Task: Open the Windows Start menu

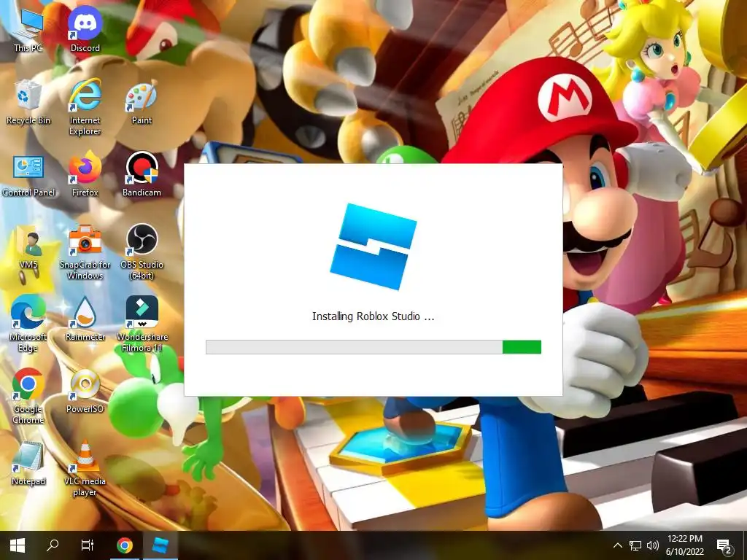Action: pos(18,545)
